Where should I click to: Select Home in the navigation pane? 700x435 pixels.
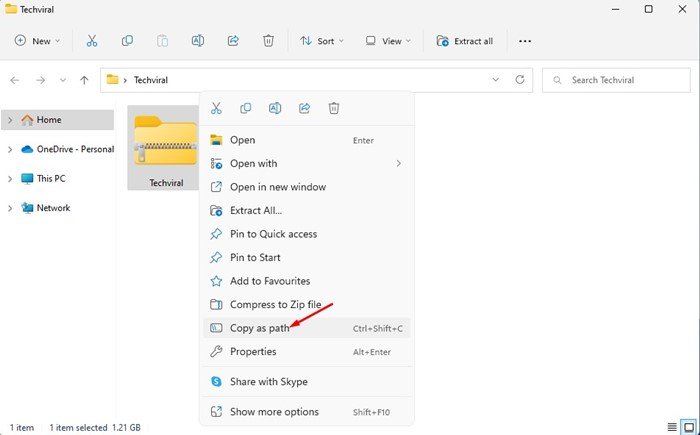coord(58,120)
